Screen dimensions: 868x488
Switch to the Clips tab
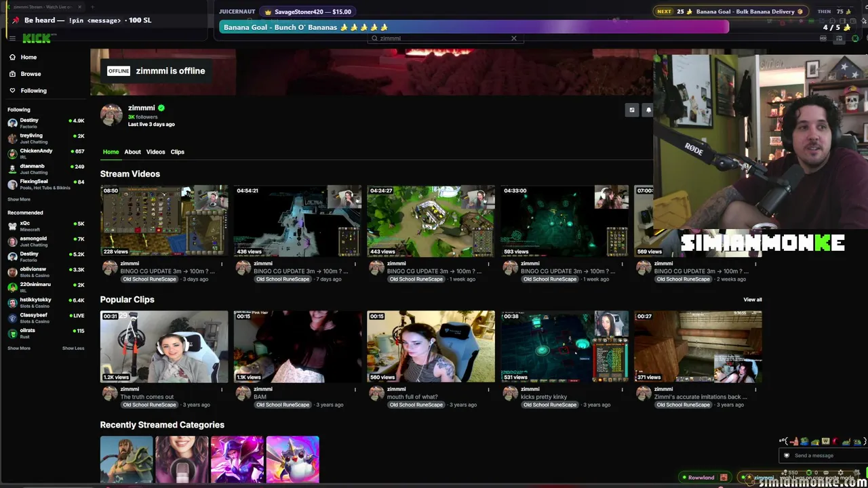pyautogui.click(x=177, y=152)
